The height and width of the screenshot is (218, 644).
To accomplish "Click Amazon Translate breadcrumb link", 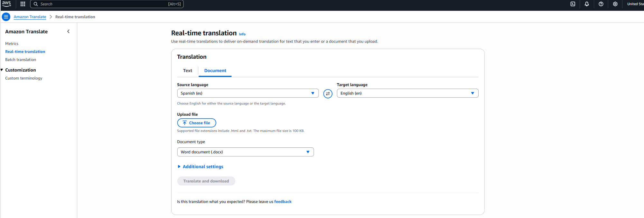I will pos(30,17).
